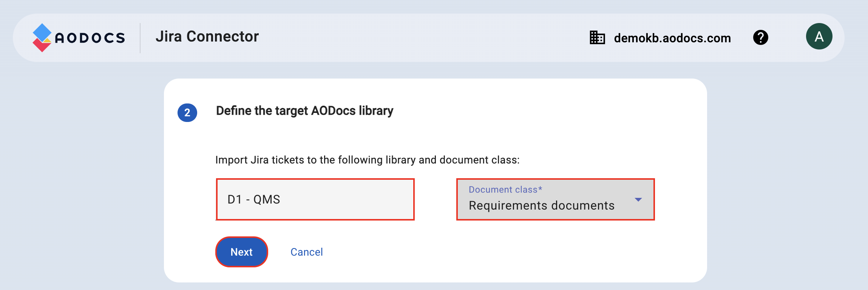Open the user avatar "A" menu
Image resolution: width=868 pixels, height=290 pixels.
point(819,37)
